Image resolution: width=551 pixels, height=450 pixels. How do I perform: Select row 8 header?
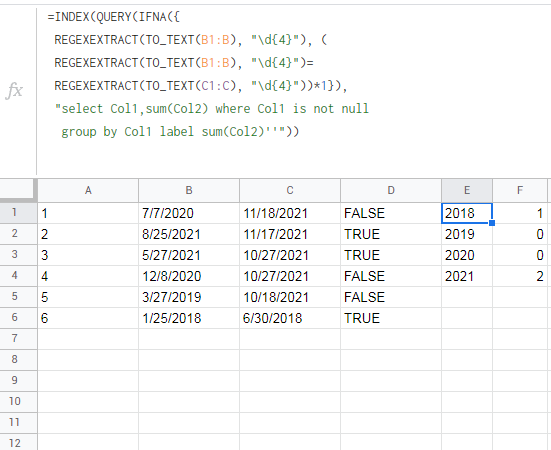(x=18, y=360)
